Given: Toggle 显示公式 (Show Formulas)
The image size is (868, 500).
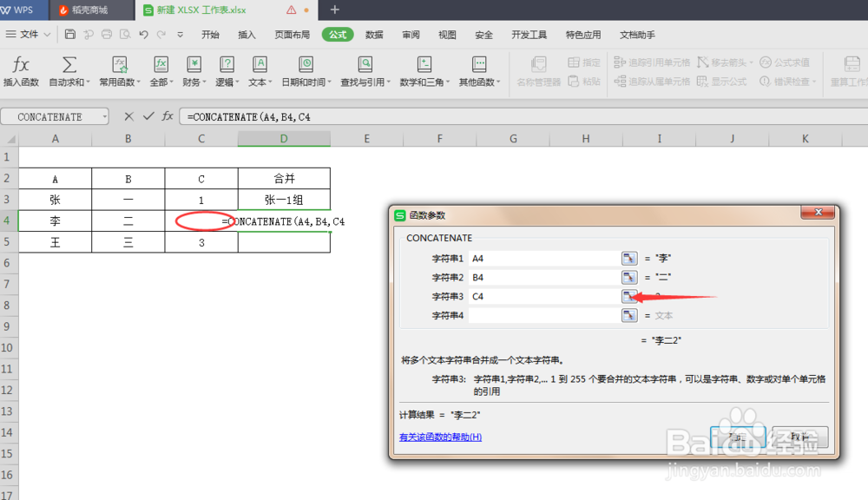Looking at the screenshot, I should click(727, 81).
